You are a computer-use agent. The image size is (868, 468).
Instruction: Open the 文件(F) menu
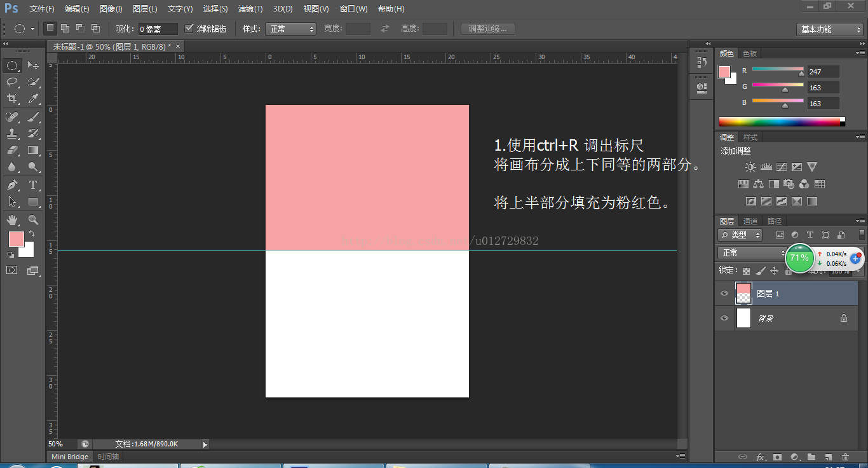pyautogui.click(x=42, y=9)
